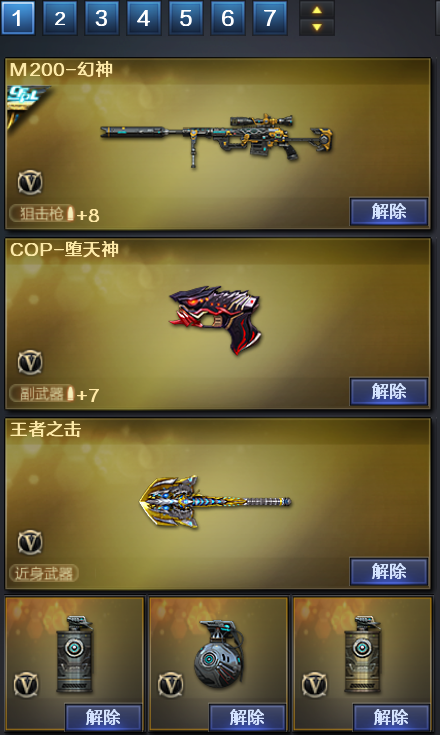Click the down arrow next to bag tabs

[x=317, y=27]
